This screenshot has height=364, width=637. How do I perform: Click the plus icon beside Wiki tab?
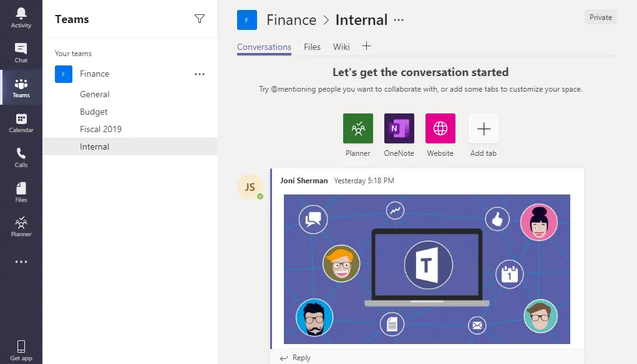pos(366,46)
